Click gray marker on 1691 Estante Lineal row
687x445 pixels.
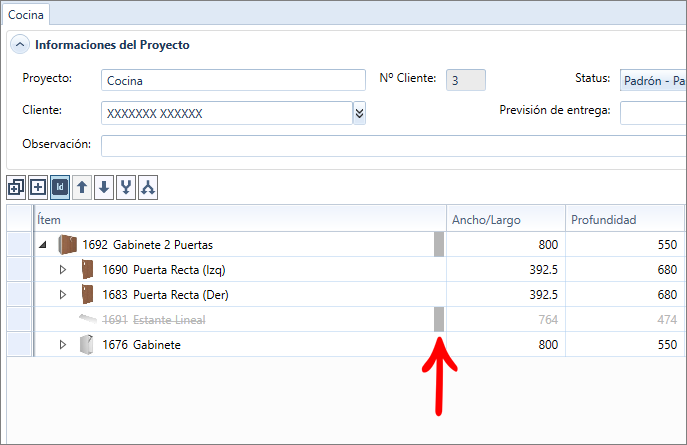click(x=439, y=319)
